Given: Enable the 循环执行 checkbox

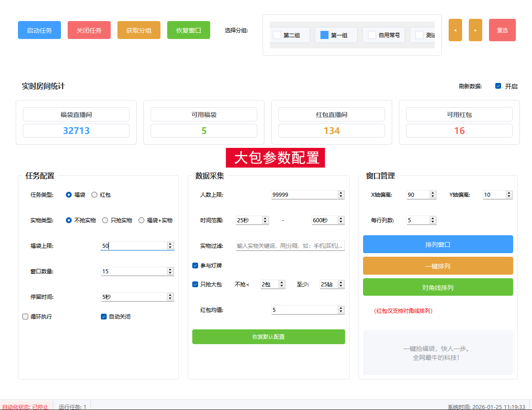Looking at the screenshot, I should coord(25,317).
